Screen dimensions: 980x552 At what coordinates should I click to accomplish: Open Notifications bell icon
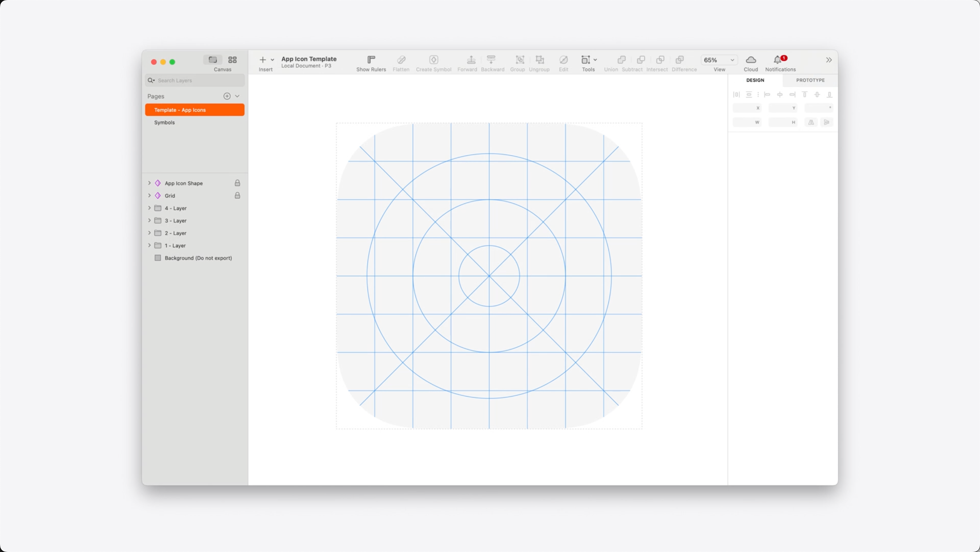(778, 60)
